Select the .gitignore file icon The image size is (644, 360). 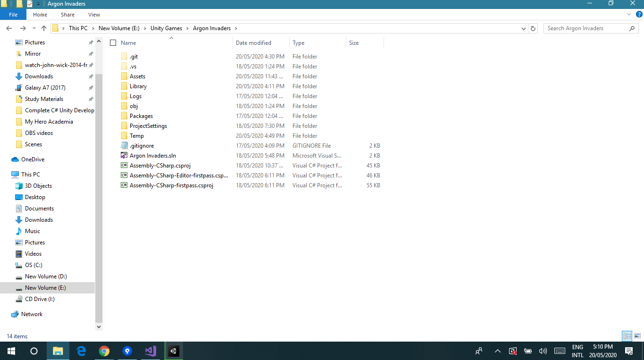[124, 146]
